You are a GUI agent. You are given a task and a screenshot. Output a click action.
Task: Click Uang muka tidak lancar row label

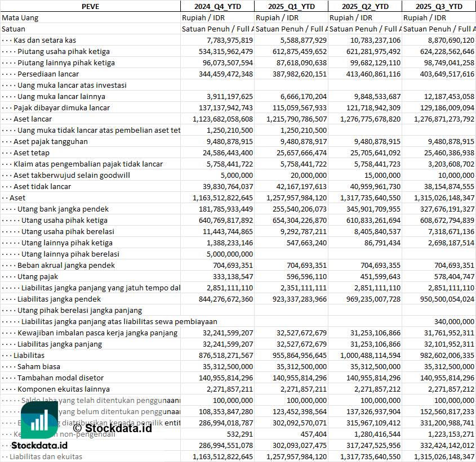pos(99,130)
